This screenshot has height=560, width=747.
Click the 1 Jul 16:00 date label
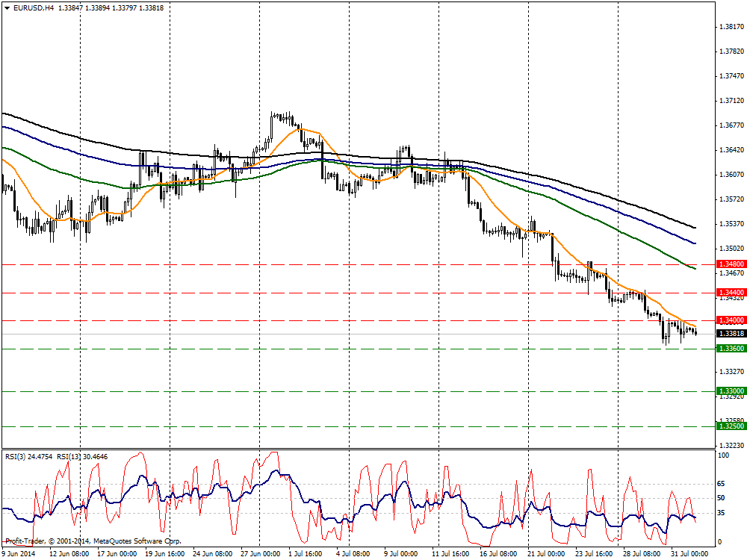[x=307, y=554]
